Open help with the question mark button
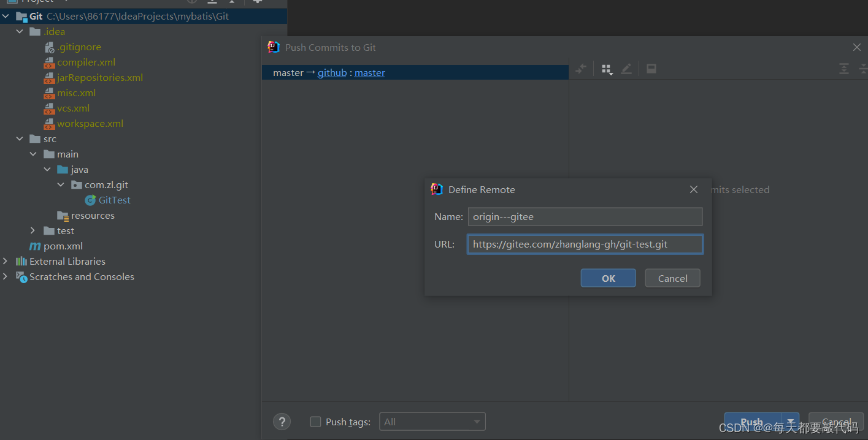Image resolution: width=868 pixels, height=440 pixels. pos(282,422)
